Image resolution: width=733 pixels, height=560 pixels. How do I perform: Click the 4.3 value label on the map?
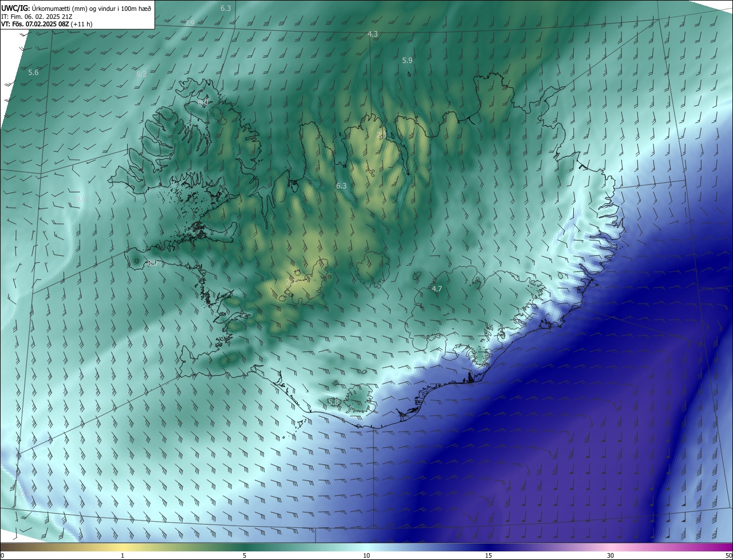click(373, 34)
